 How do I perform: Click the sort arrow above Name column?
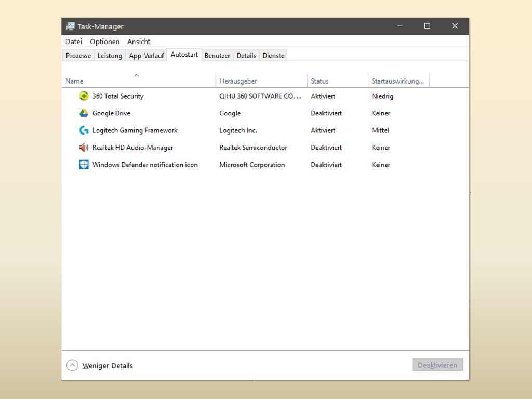coord(137,75)
